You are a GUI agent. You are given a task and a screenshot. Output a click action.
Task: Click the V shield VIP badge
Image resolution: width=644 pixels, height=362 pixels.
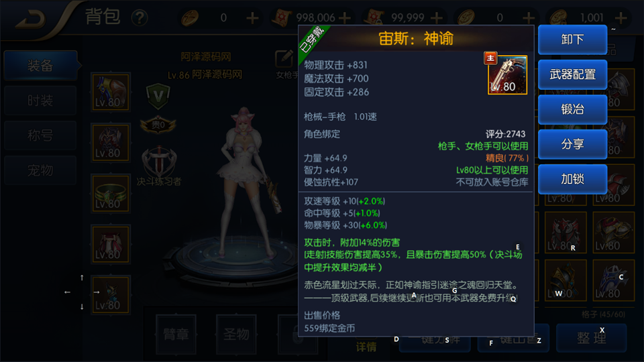pyautogui.click(x=158, y=97)
